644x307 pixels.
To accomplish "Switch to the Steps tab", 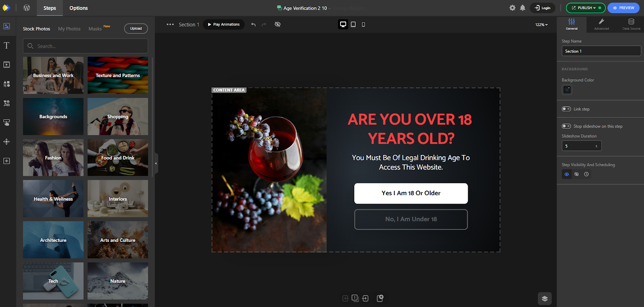I will 50,8.
